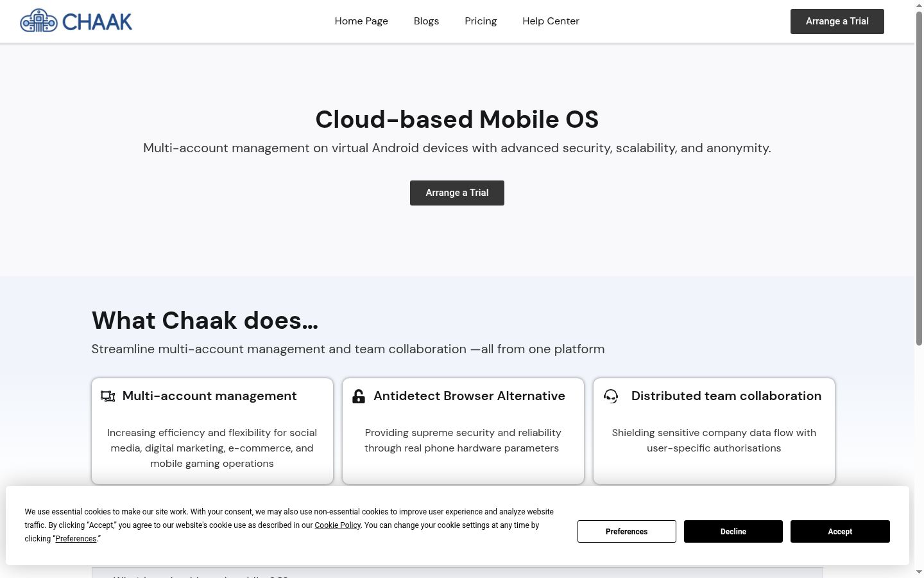Open the Pricing nav item
The height and width of the screenshot is (578, 924).
(481, 21)
